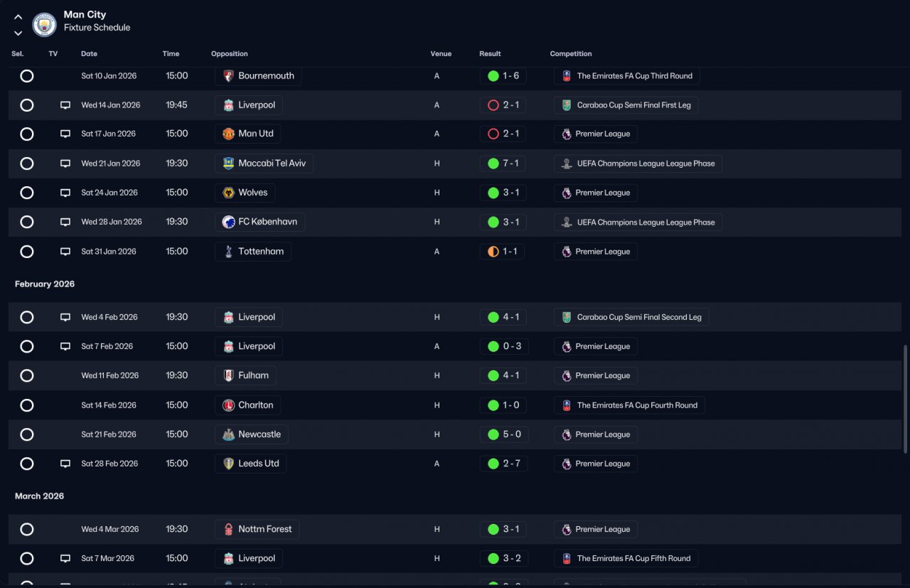Screen dimensions: 910x588
Task: Select the Fulham fixture radio button
Action: [x=27, y=375]
